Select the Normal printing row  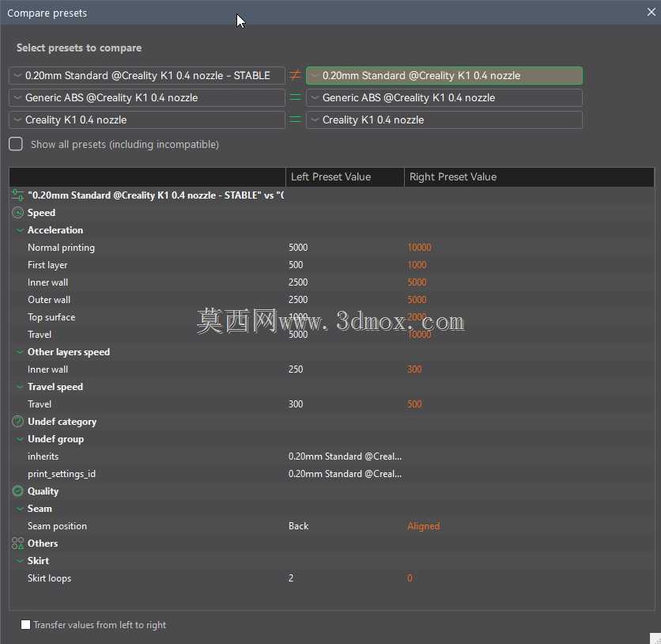pos(332,248)
